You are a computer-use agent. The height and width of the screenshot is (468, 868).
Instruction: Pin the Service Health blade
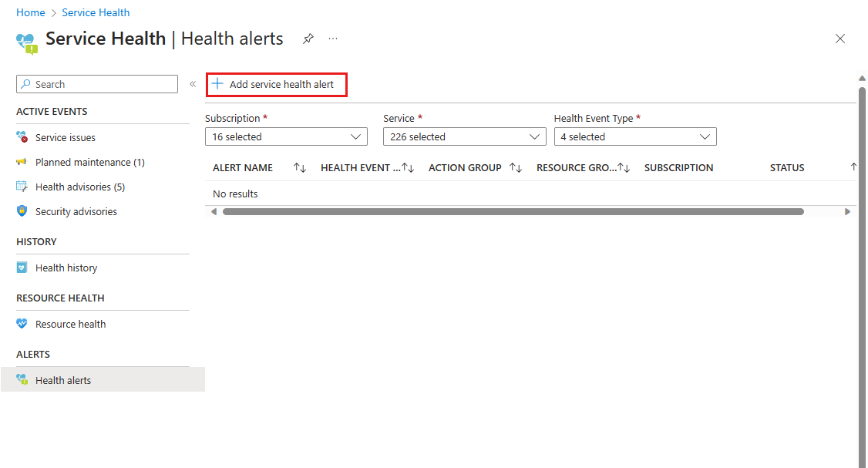(308, 39)
